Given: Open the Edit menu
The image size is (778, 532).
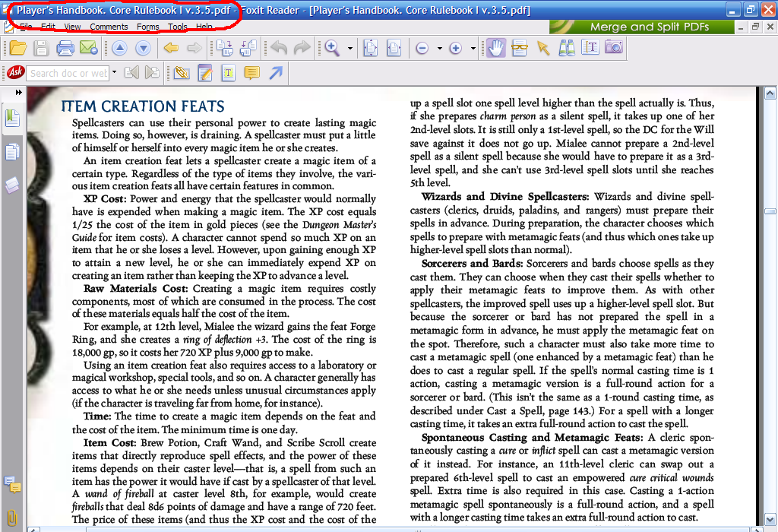Looking at the screenshot, I should tap(48, 27).
